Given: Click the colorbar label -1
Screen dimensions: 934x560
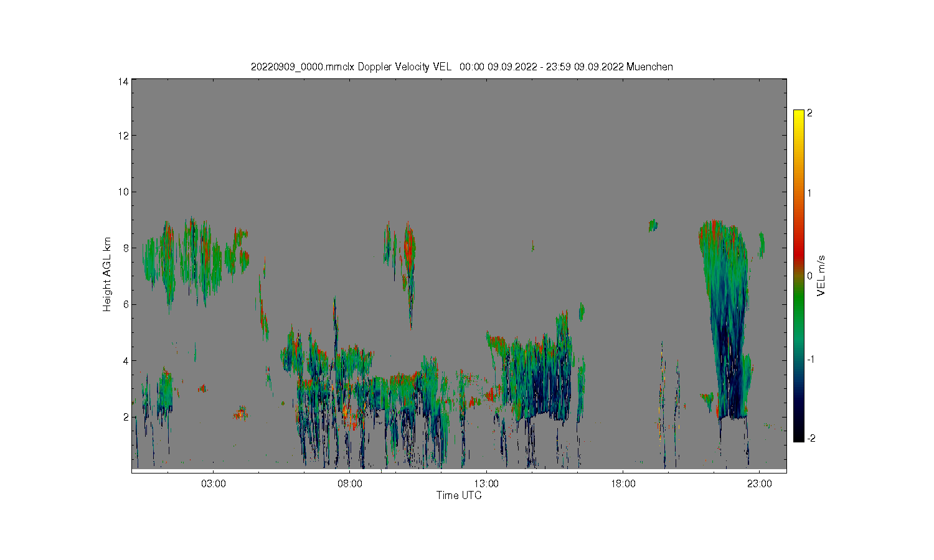Looking at the screenshot, I should (811, 360).
